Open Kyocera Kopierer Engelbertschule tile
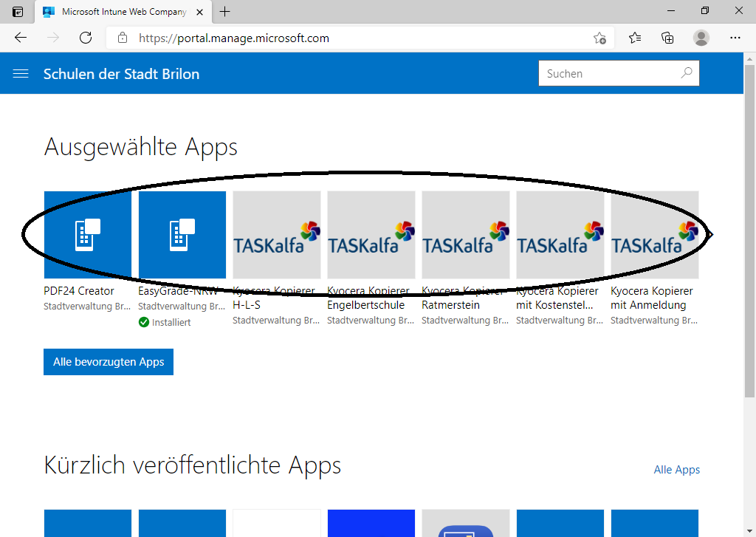756x537 pixels. (371, 235)
